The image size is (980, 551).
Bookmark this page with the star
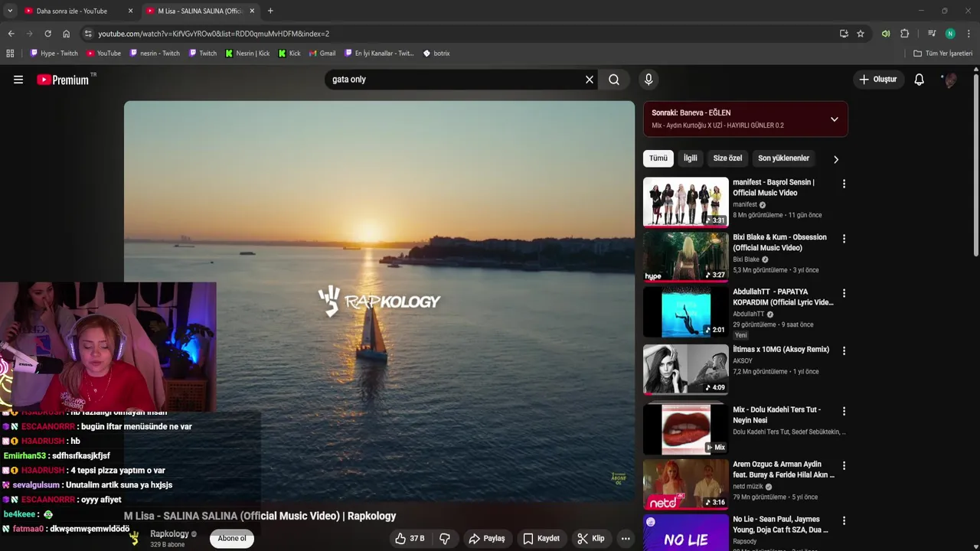tap(861, 34)
